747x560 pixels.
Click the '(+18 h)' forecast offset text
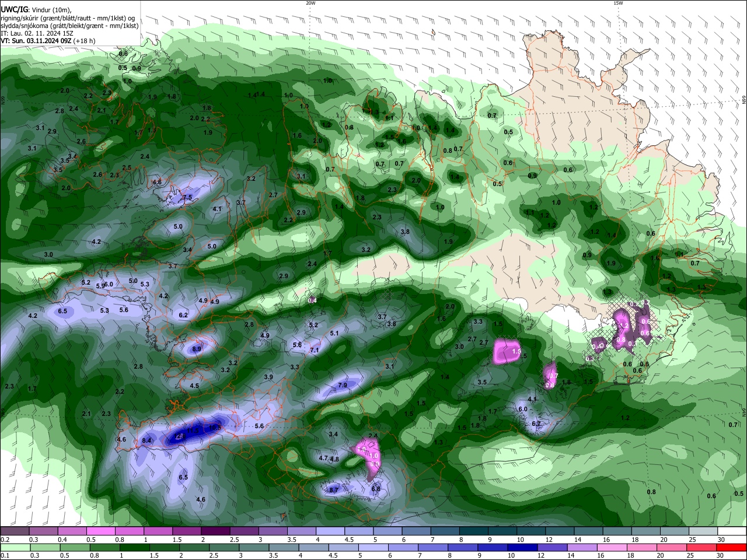pyautogui.click(x=84, y=41)
